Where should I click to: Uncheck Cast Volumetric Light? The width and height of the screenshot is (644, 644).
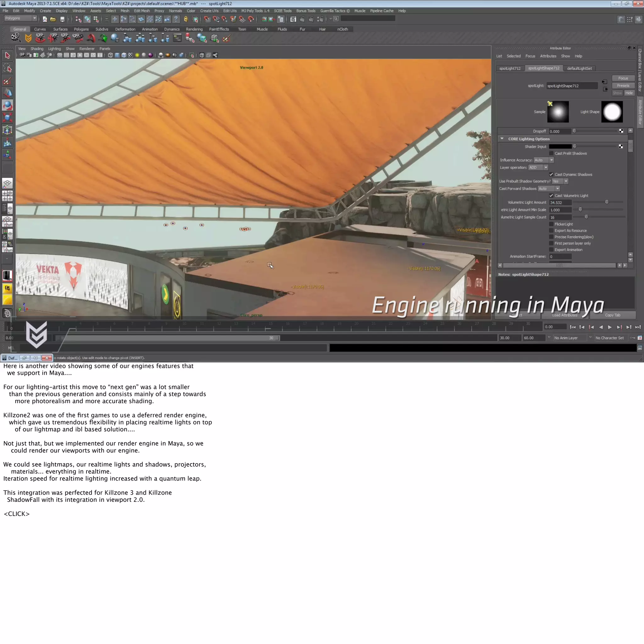coord(551,196)
